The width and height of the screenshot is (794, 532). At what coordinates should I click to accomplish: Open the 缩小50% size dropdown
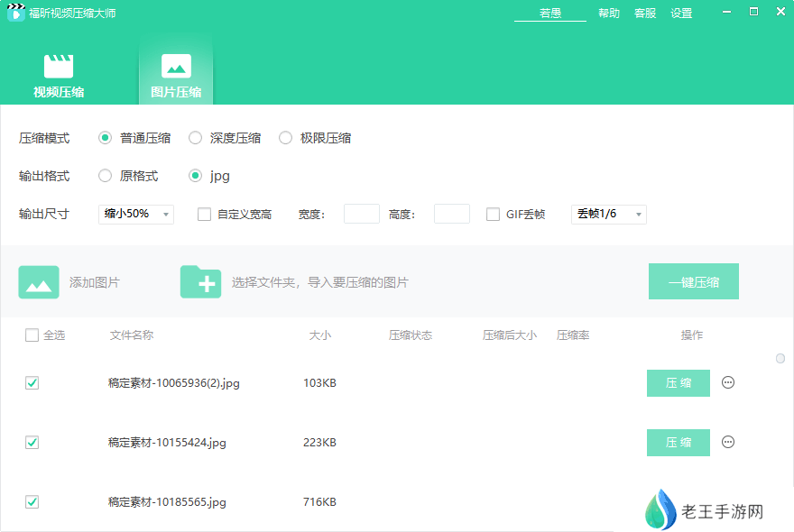[x=135, y=214]
